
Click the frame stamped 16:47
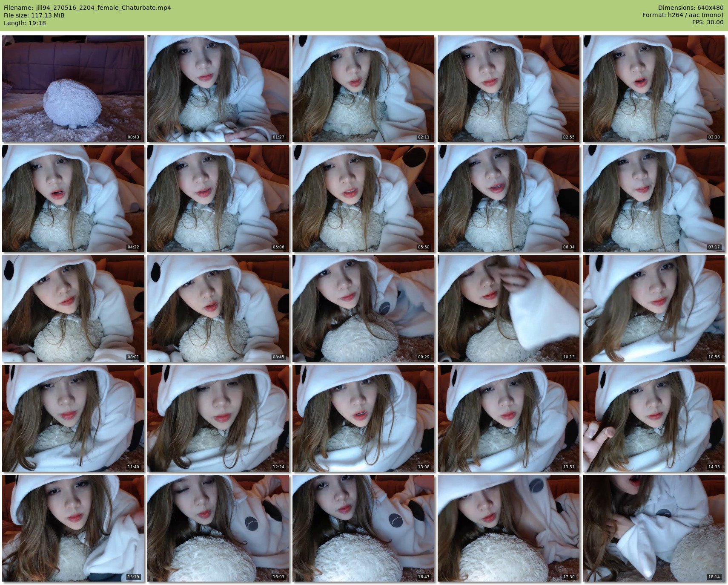pyautogui.click(x=364, y=528)
